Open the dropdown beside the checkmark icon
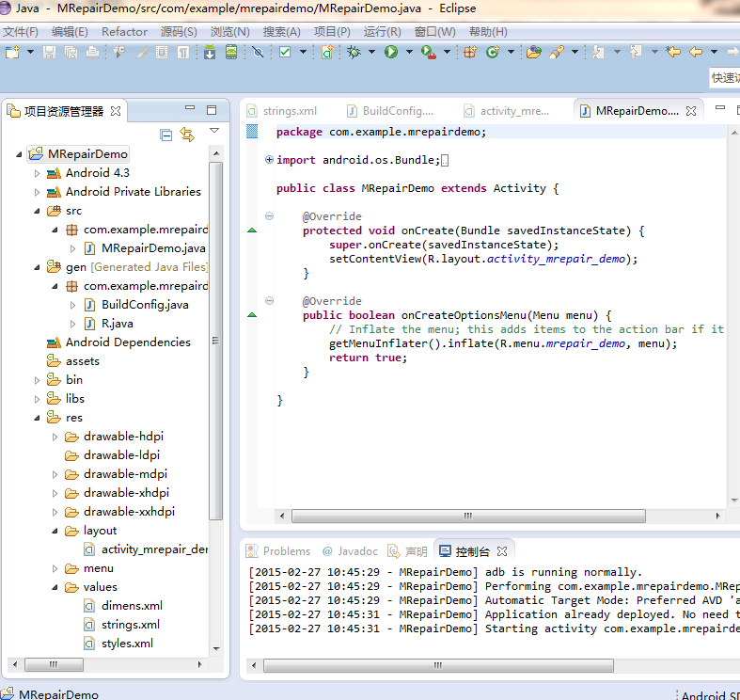Image resolution: width=740 pixels, height=700 pixels. click(x=303, y=52)
